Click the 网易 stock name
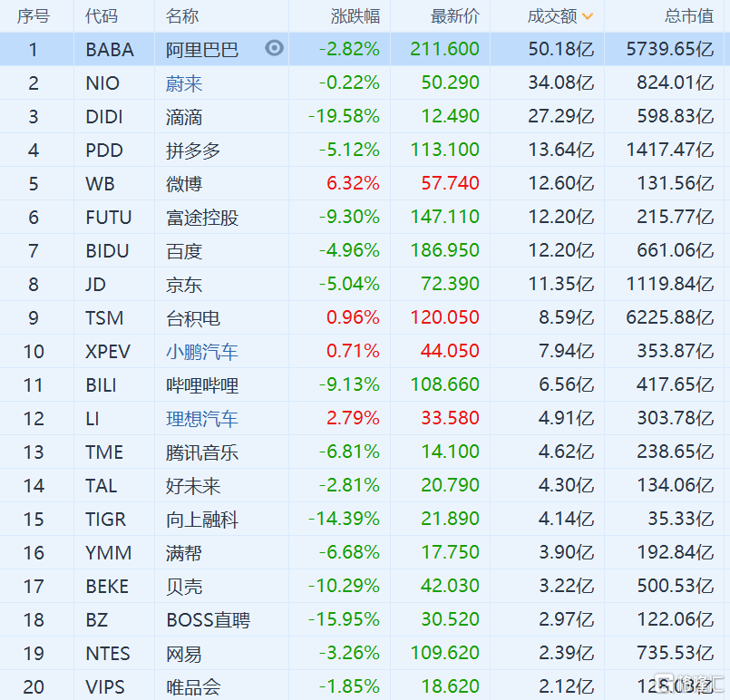730x700 pixels. [184, 653]
